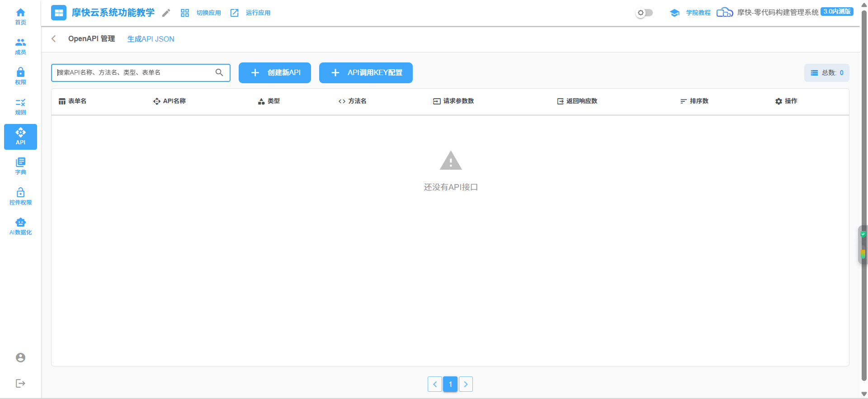Click the 返回响应数 column header

[x=577, y=101]
